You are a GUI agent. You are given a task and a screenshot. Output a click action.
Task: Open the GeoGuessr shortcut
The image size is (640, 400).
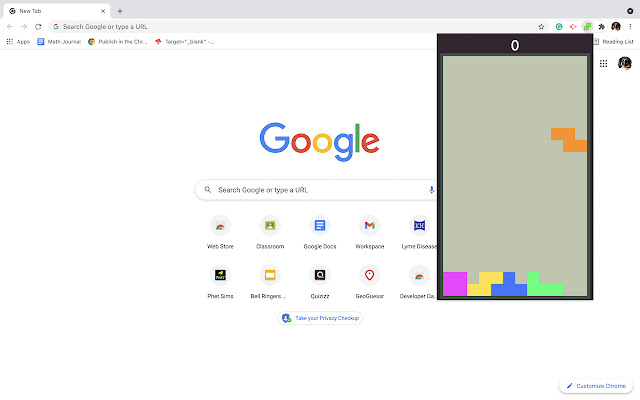(369, 282)
